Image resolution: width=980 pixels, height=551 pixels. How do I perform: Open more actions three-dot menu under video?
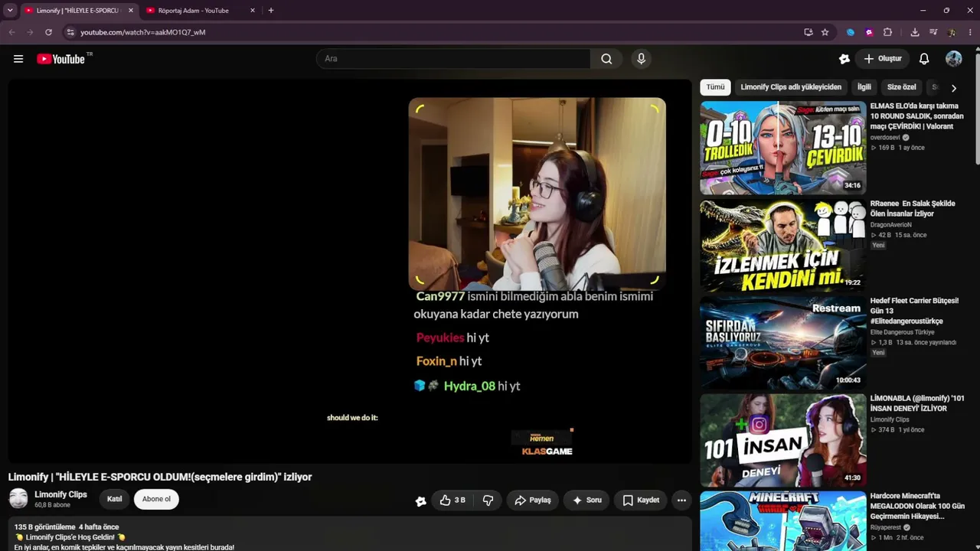[x=681, y=500]
